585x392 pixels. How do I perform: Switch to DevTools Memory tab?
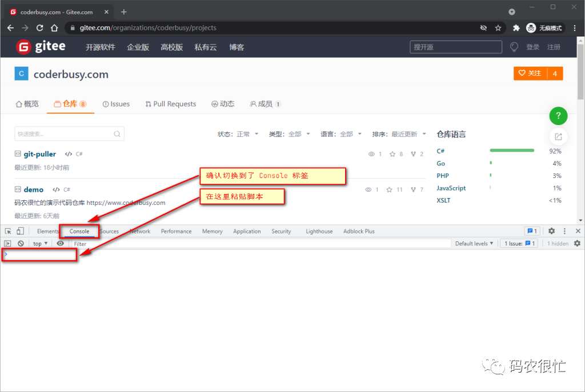coord(213,231)
